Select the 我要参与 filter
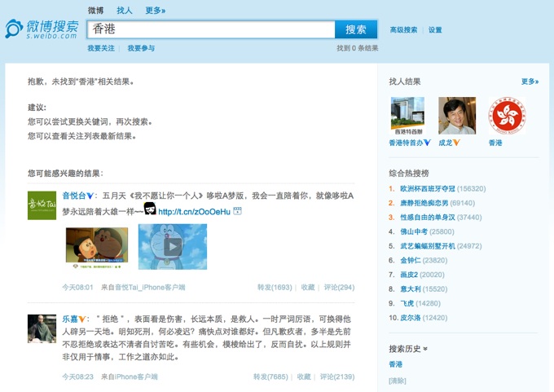554x392 pixels. point(141,48)
